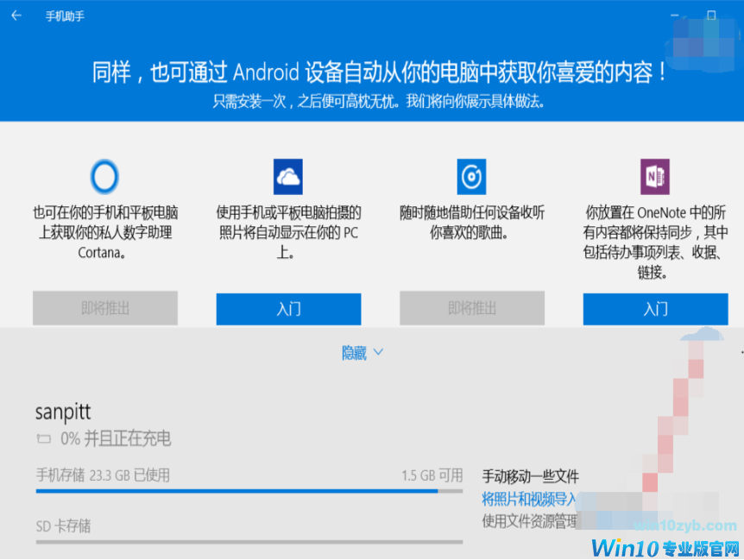Open the Groove 音乐 target icon
The image size is (744, 560).
click(471, 176)
